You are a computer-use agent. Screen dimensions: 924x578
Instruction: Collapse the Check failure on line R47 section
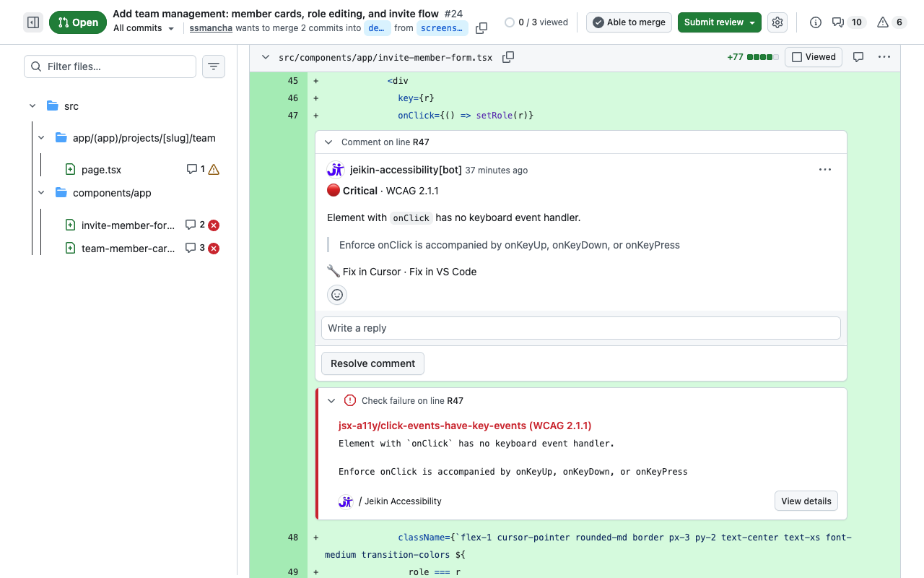pos(331,400)
